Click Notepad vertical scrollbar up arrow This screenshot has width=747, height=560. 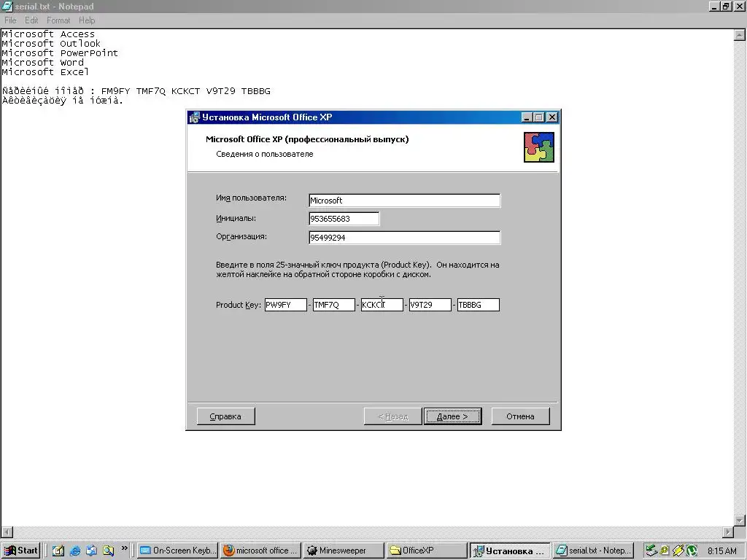pyautogui.click(x=740, y=35)
